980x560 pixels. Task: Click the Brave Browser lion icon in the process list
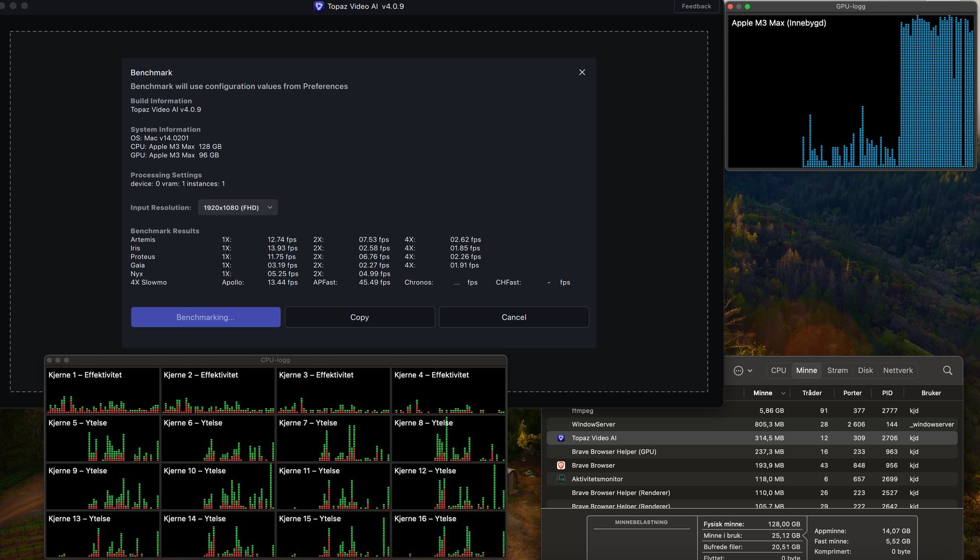click(561, 465)
